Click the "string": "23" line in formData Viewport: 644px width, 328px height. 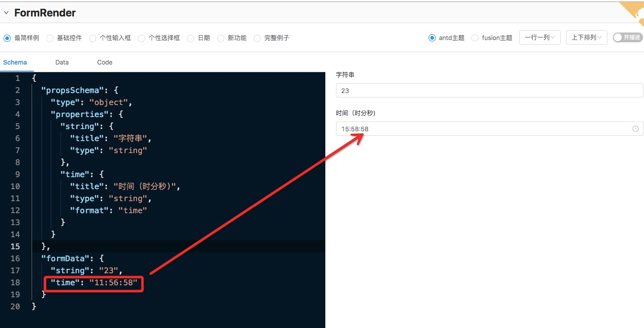click(x=87, y=270)
